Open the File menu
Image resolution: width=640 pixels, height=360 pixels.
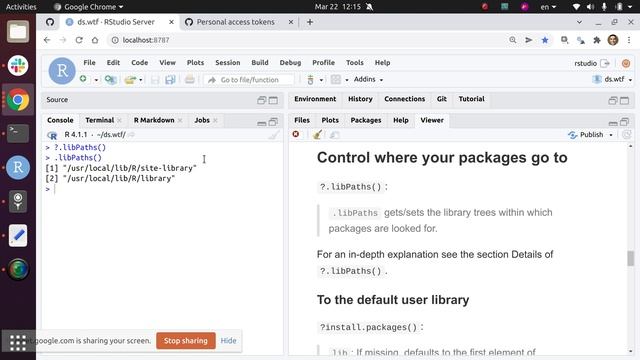89,62
